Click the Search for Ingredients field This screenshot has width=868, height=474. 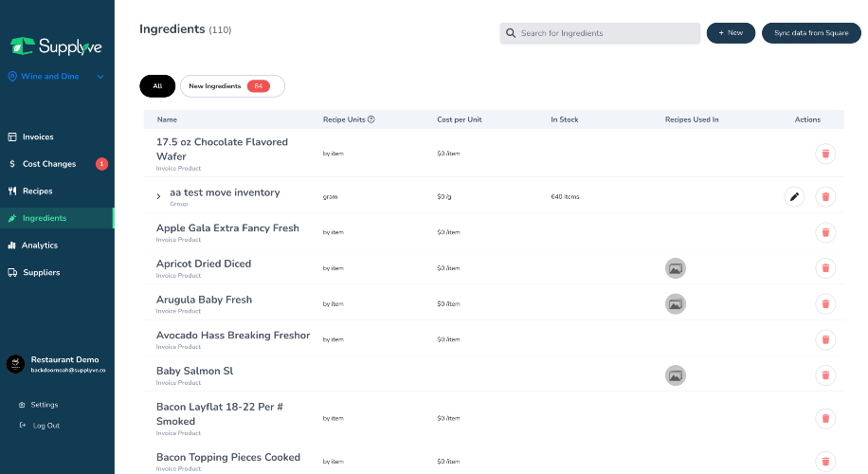[x=600, y=33]
